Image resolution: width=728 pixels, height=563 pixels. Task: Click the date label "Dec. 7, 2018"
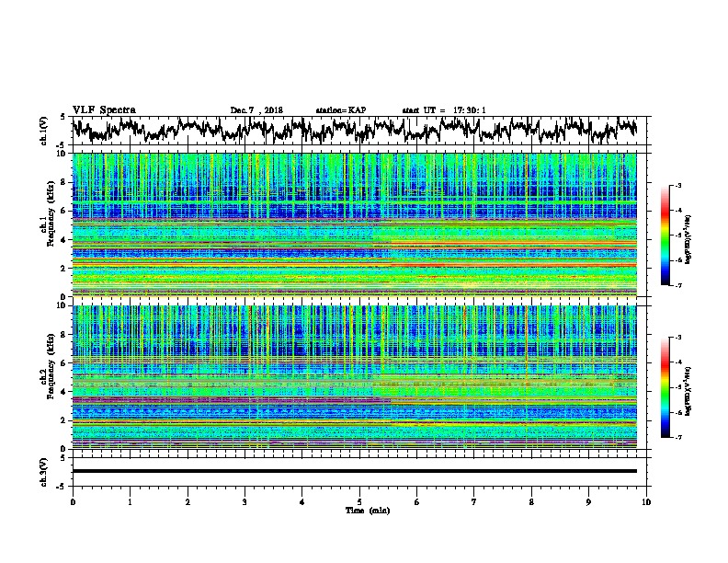tap(256, 110)
